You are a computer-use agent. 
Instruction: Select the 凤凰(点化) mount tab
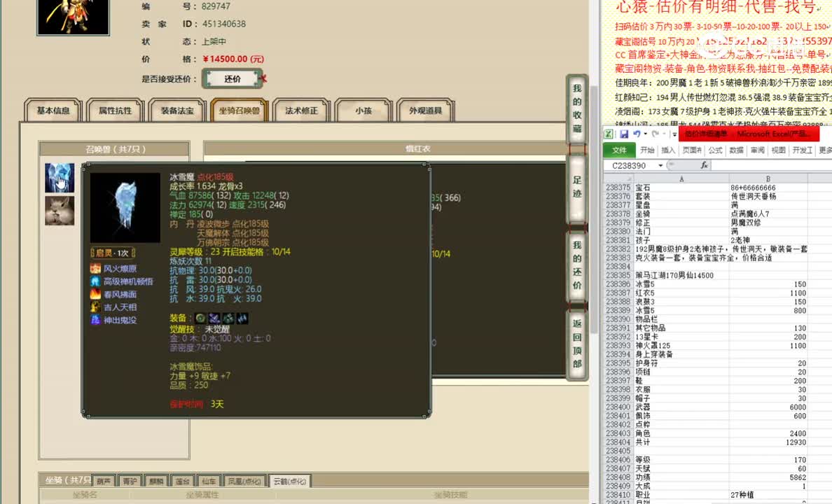(244, 481)
